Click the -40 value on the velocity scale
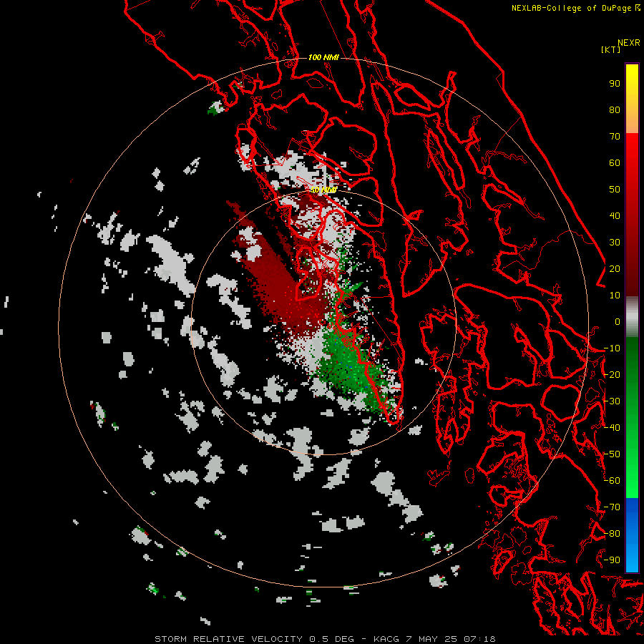Image resolution: width=644 pixels, height=644 pixels. [612, 428]
